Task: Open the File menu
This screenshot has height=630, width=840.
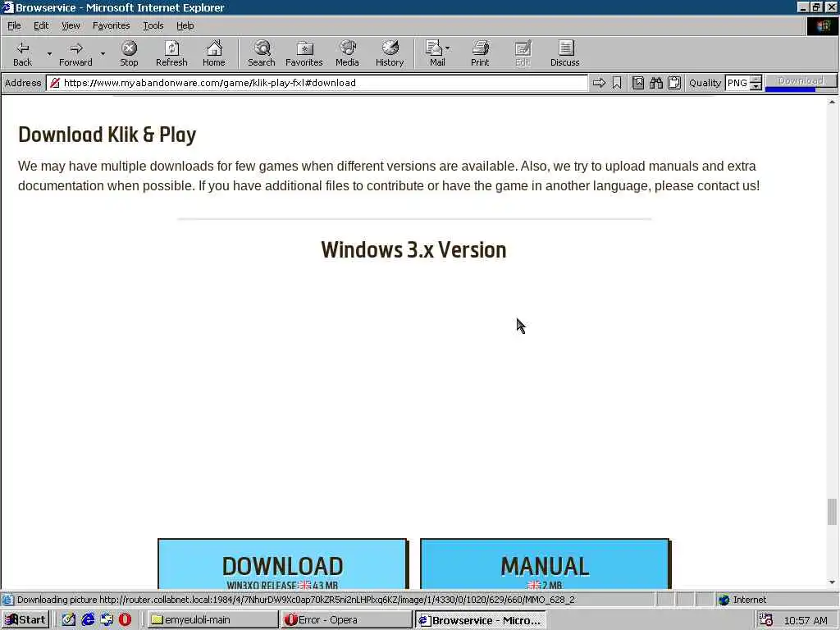Action: coord(14,25)
